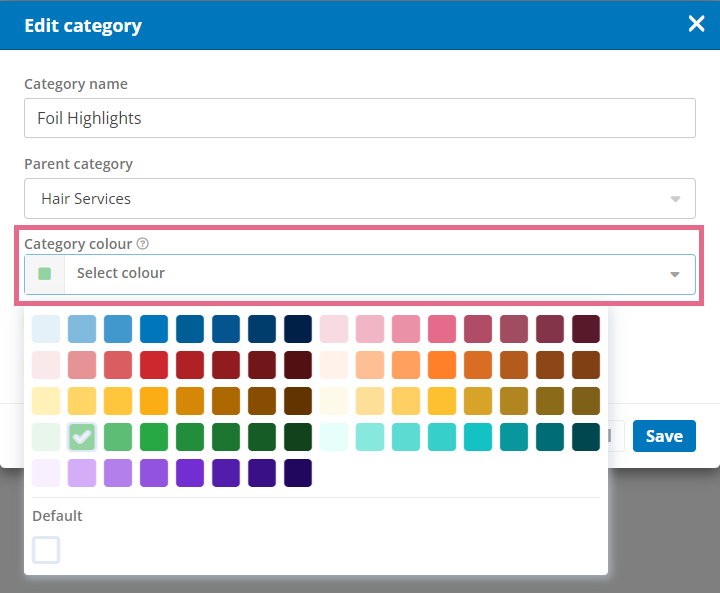Save the category changes
The height and width of the screenshot is (593, 720).
click(664, 436)
